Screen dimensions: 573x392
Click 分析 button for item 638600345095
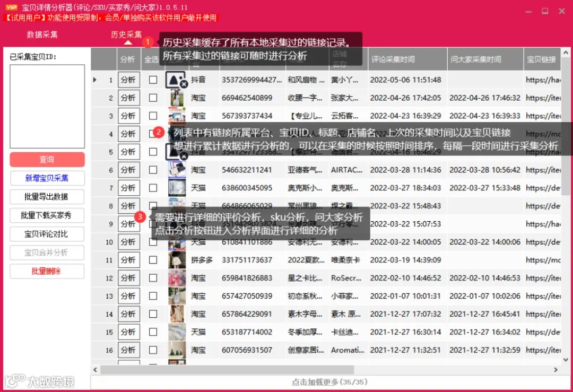(x=128, y=188)
